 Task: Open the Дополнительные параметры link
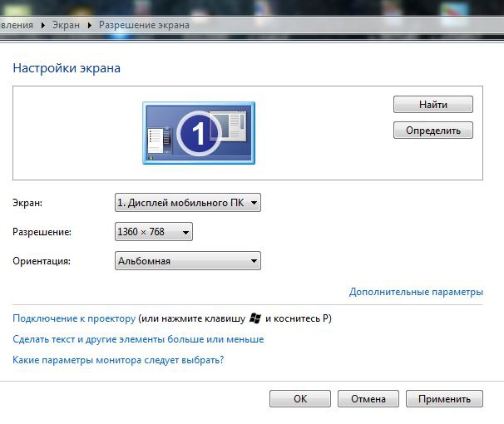click(x=415, y=292)
